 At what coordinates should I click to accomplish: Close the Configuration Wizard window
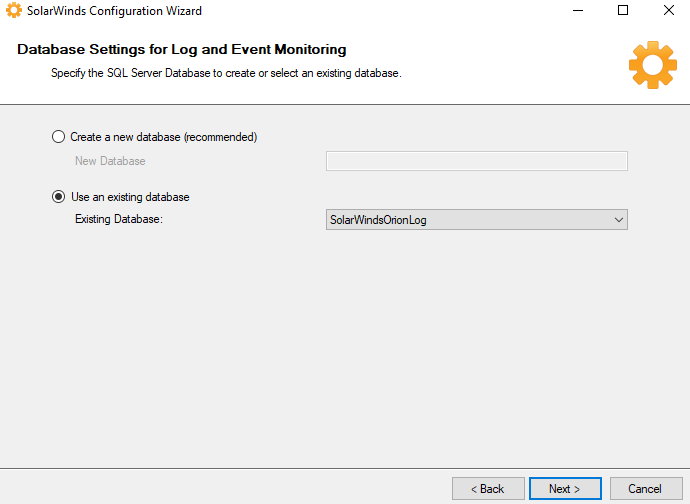[668, 10]
